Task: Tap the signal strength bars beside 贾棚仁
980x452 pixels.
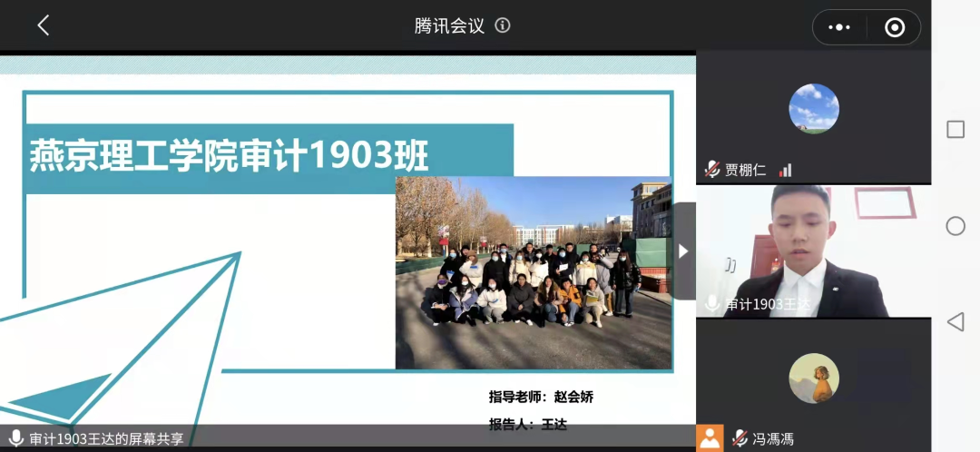Action: click(x=785, y=170)
